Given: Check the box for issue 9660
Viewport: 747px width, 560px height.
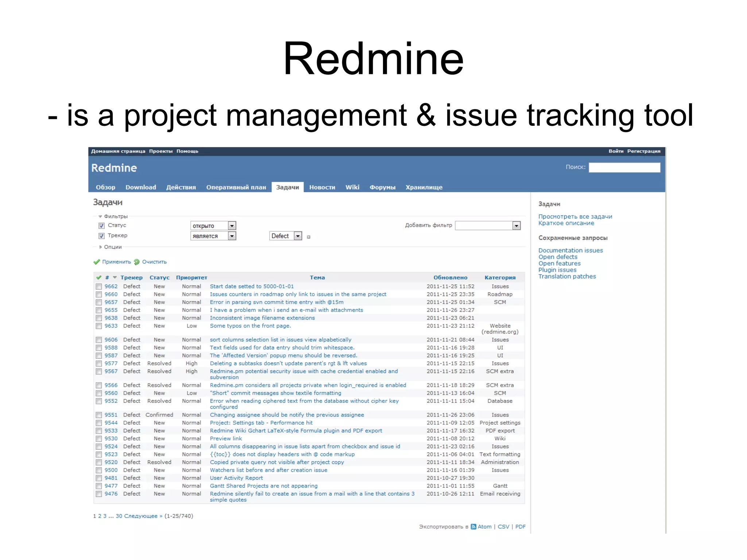Looking at the screenshot, I should tap(99, 294).
